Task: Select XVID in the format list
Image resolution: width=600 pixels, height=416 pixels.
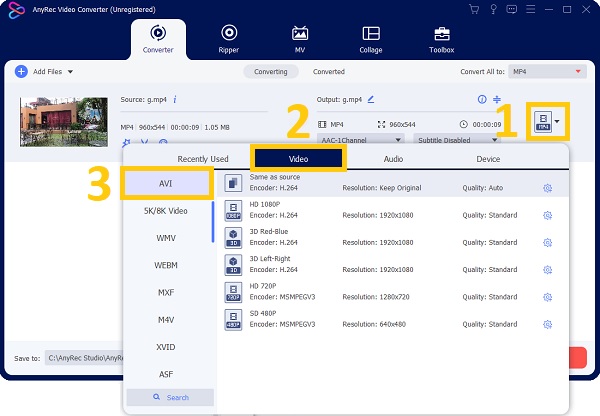Action: (166, 347)
